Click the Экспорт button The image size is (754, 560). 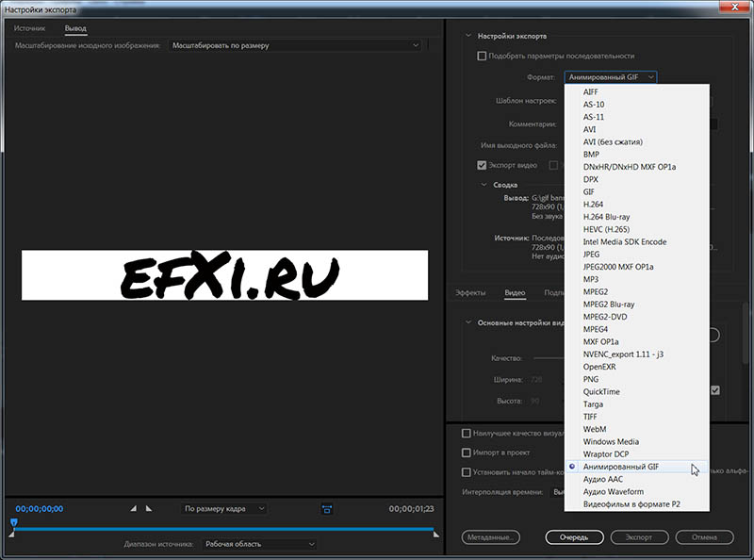click(x=639, y=537)
